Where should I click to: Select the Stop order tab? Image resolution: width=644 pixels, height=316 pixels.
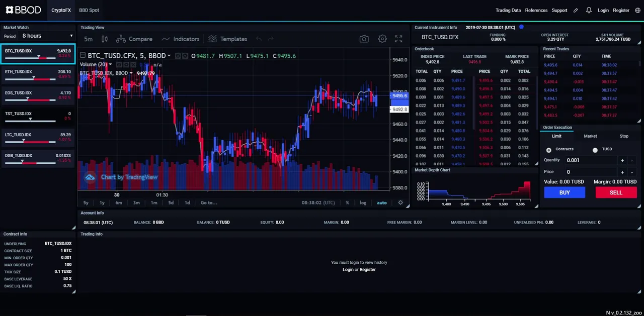click(624, 136)
